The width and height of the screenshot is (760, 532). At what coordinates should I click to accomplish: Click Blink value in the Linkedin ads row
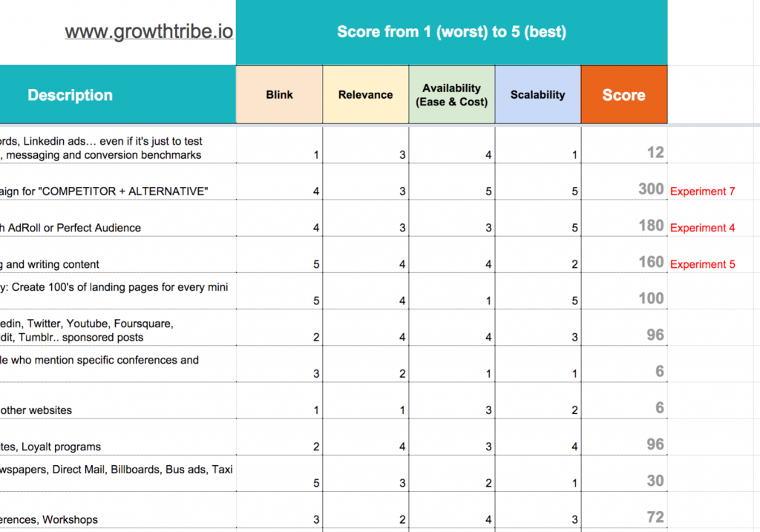pyautogui.click(x=279, y=145)
